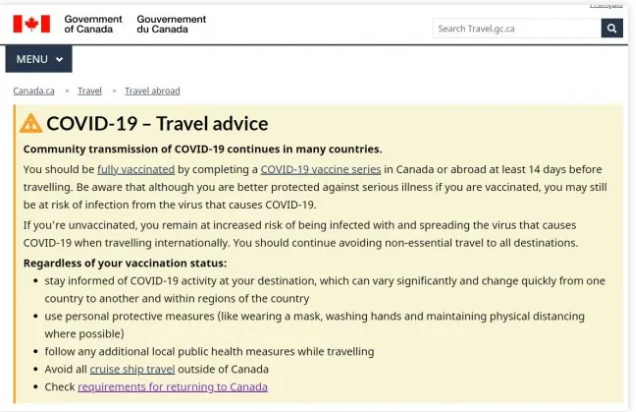The height and width of the screenshot is (412, 636).
Task: Click the breadcrumb arrow after Travel
Action: (113, 91)
